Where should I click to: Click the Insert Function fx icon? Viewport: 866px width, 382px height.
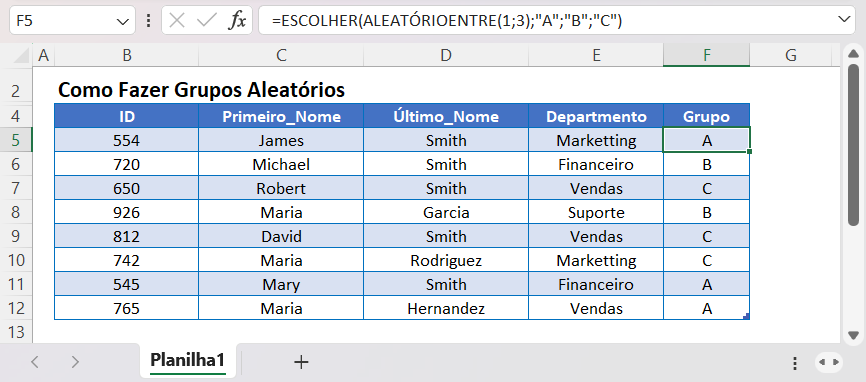tap(237, 20)
